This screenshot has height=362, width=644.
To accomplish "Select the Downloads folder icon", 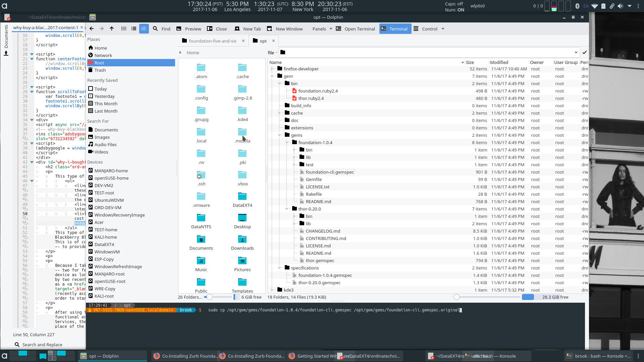I will pos(242,239).
